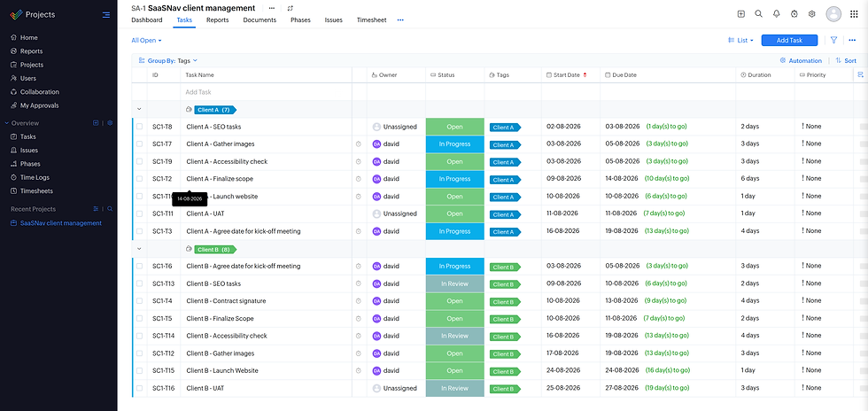Switch to the Dashboard tab
This screenshot has width=868, height=411.
click(147, 20)
